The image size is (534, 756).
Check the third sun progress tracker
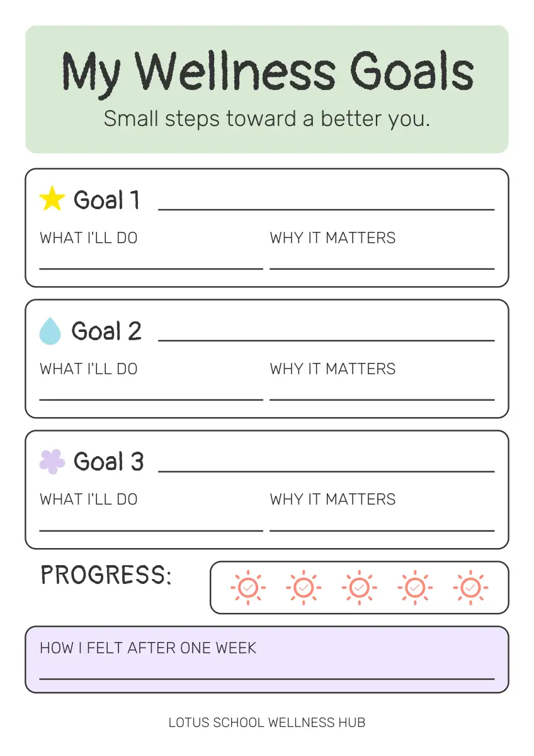pos(360,587)
